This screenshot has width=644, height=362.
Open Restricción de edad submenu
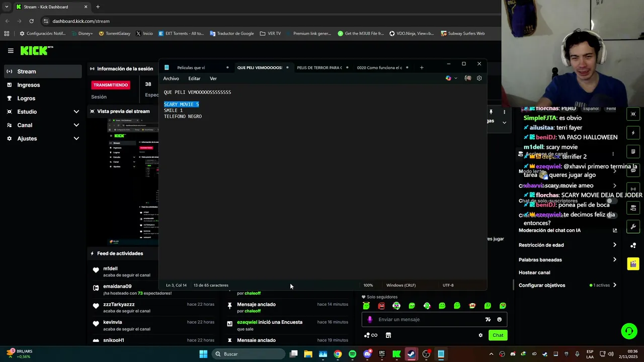568,245
